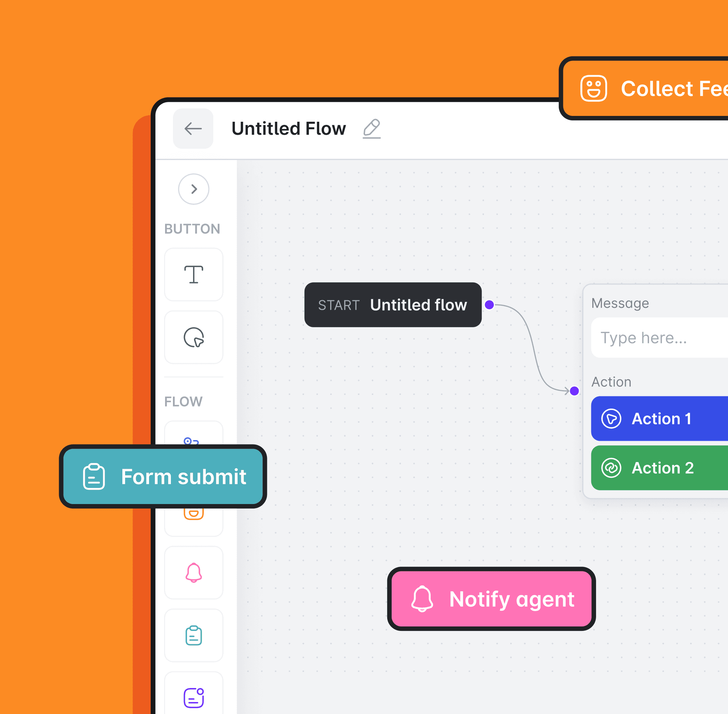Image resolution: width=728 pixels, height=714 pixels.
Task: Click the Form submit label
Action: coord(163,477)
